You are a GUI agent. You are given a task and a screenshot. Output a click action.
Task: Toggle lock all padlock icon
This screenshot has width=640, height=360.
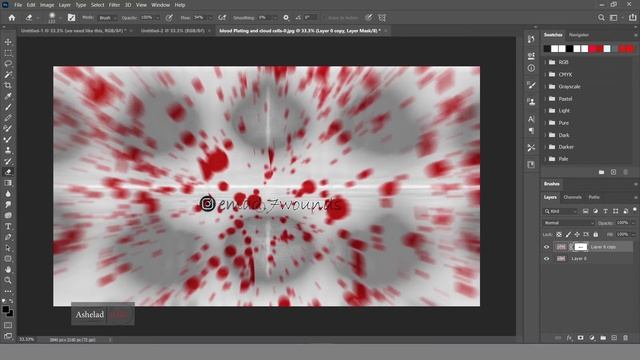[x=596, y=234]
